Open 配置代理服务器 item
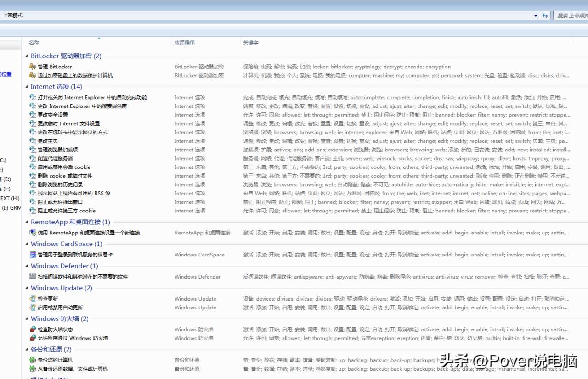The height and width of the screenshot is (379, 588). 55,158
